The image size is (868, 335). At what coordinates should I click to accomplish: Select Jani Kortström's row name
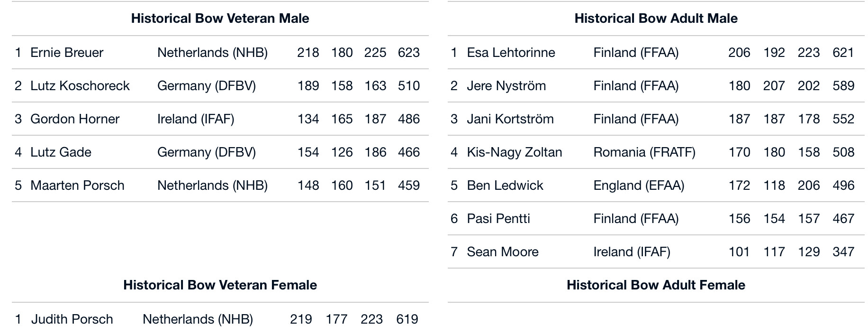(x=510, y=119)
